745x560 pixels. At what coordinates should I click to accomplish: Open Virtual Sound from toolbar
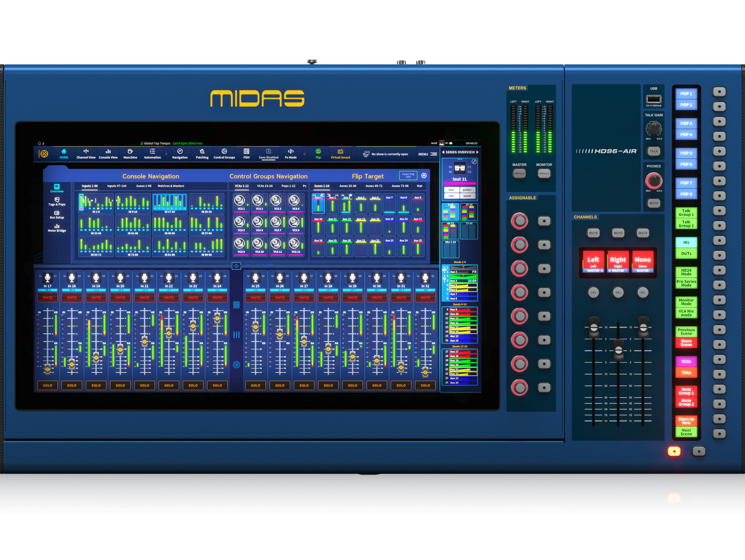click(x=340, y=153)
